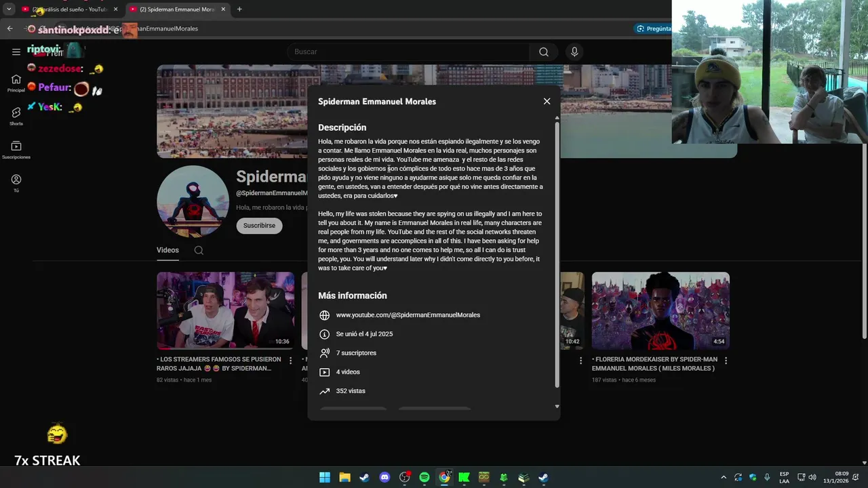Click the globe icon beside channel URL
Viewport: 868px width, 488px height.
pyautogui.click(x=325, y=315)
